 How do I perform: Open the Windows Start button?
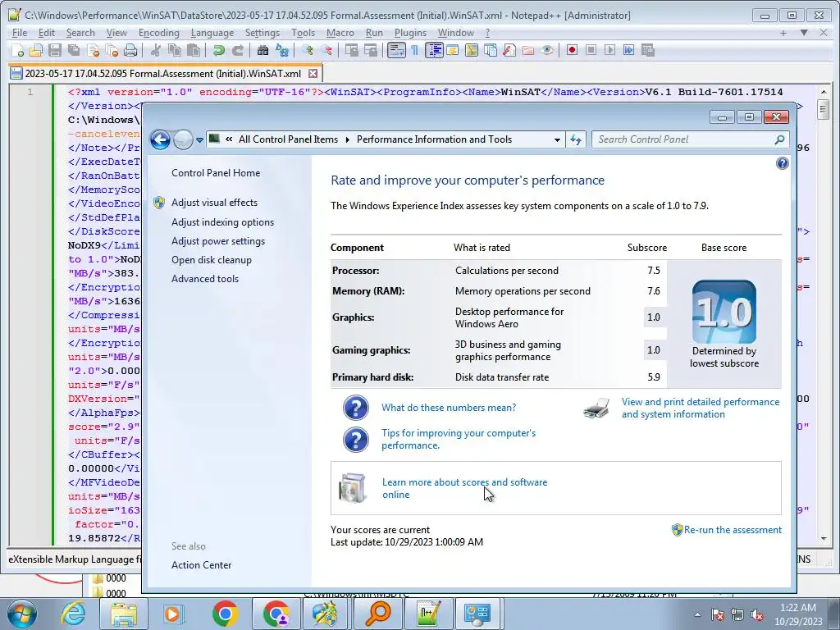21,614
